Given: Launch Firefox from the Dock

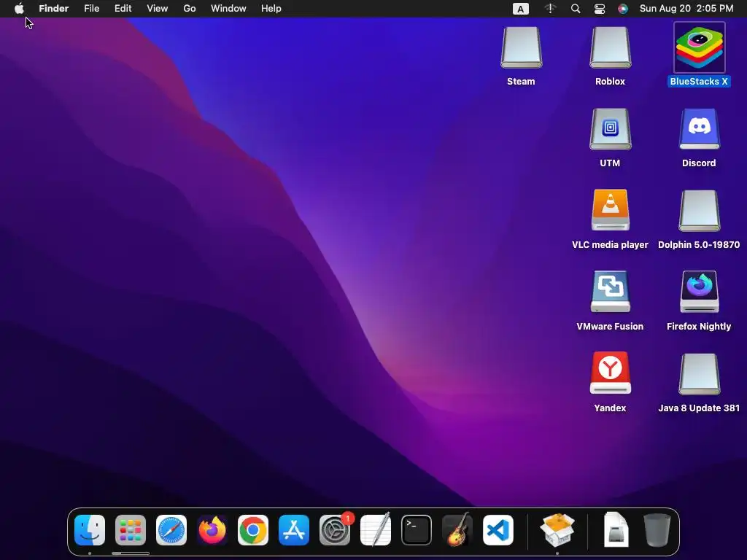Looking at the screenshot, I should [212, 530].
